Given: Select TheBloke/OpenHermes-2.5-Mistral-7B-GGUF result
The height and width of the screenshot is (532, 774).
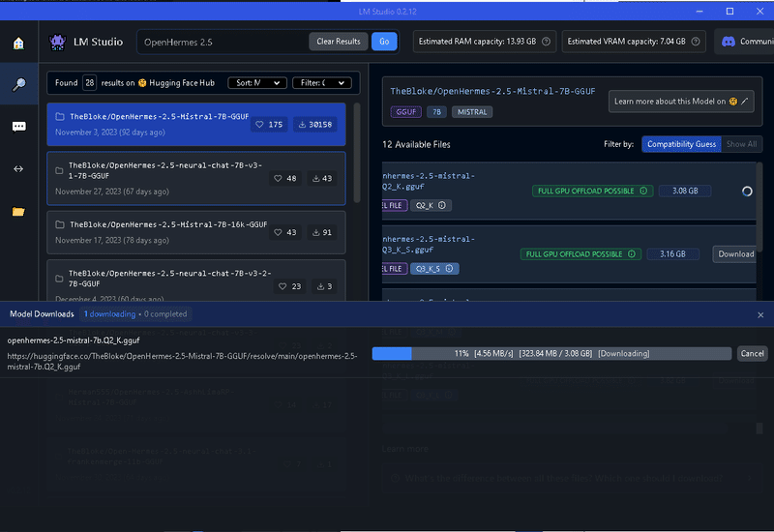Looking at the screenshot, I should [x=196, y=125].
